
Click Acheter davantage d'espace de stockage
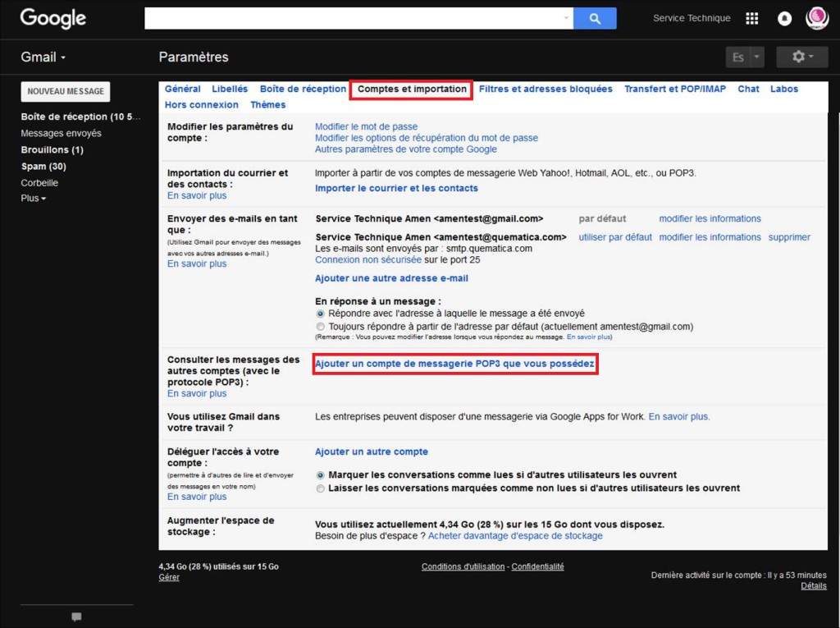point(515,536)
